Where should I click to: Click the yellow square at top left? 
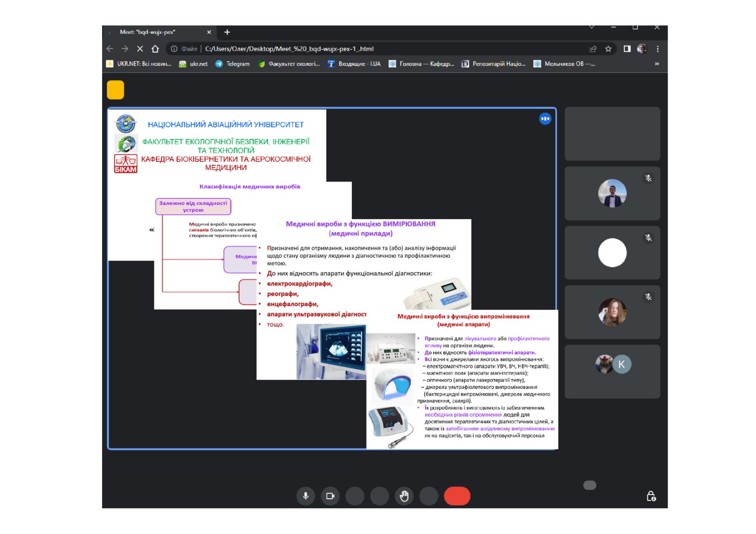tap(115, 90)
